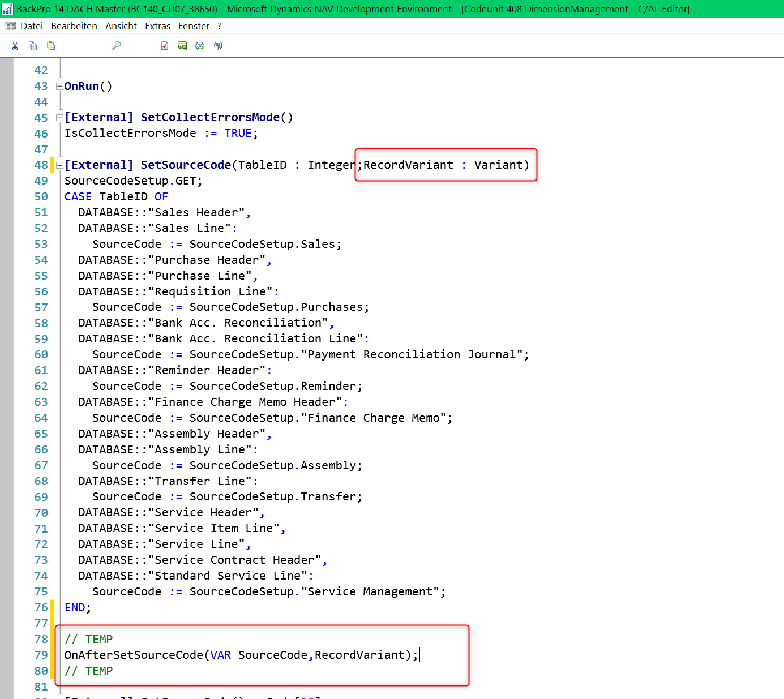
Task: Collapse the SetSourceCode function fold
Action: pos(59,165)
